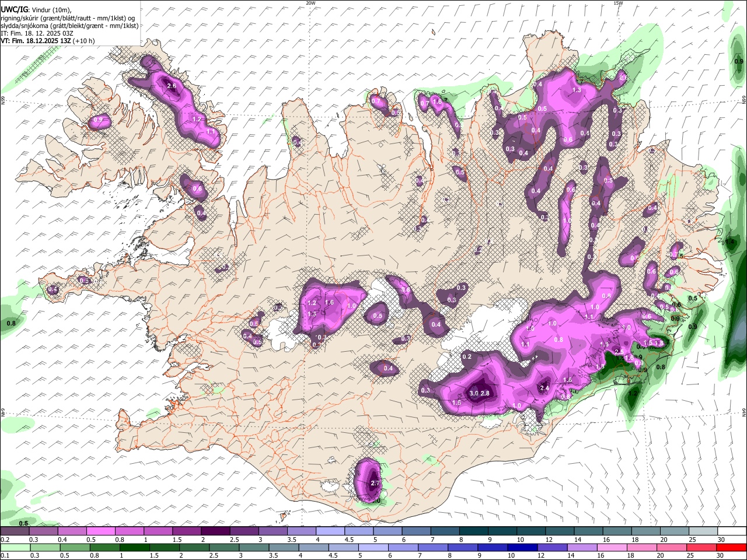Image resolution: width=747 pixels, height=560 pixels.
Task: Click the 2.4 snowfall value on the map
Action: coord(544,388)
